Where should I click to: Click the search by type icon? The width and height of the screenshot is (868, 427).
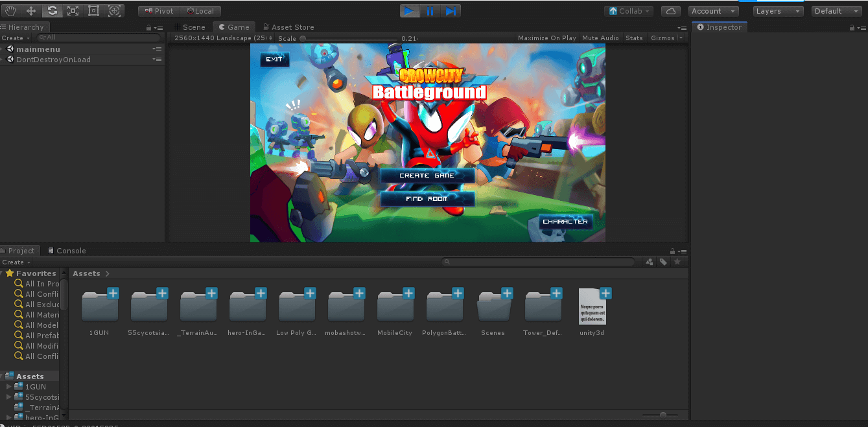650,262
